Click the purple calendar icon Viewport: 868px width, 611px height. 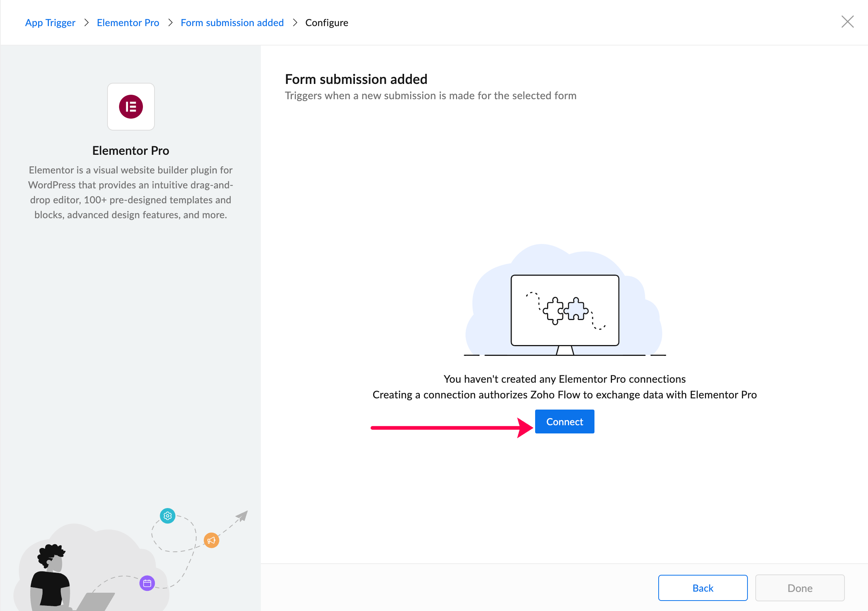(x=147, y=583)
